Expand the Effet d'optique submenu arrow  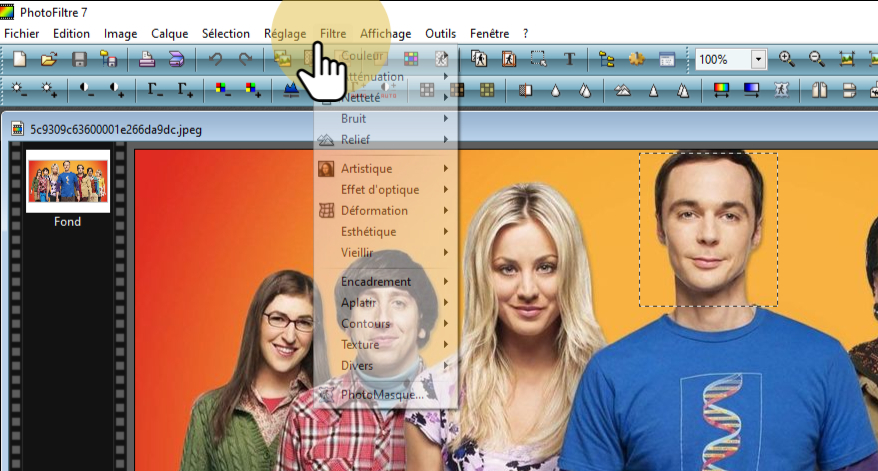pos(446,189)
